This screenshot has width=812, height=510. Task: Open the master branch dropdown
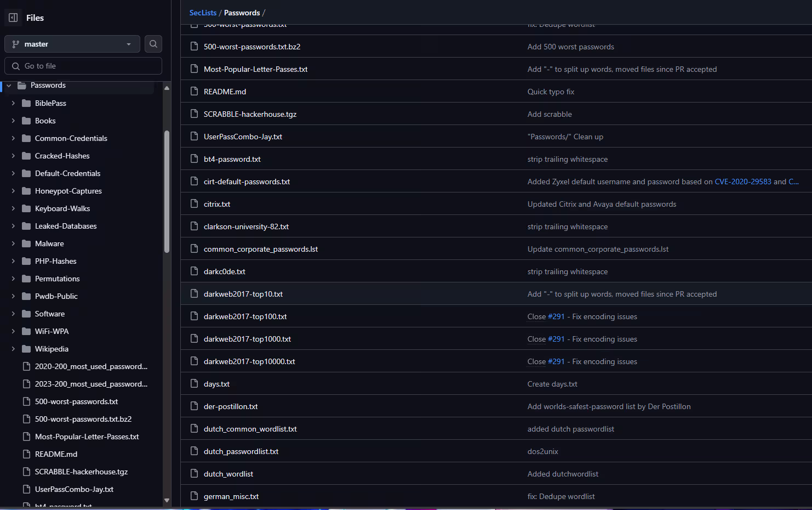coord(72,44)
